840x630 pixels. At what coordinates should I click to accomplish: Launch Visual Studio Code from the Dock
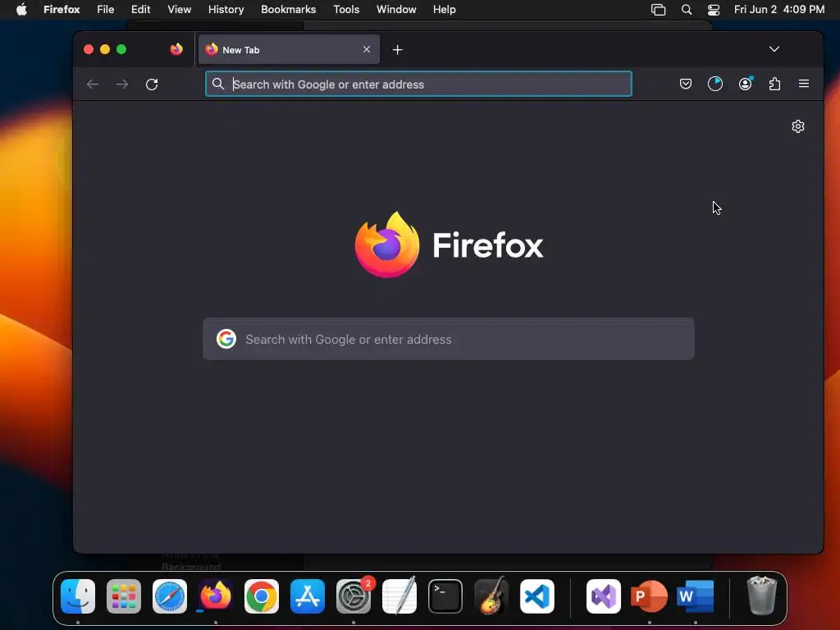536,596
